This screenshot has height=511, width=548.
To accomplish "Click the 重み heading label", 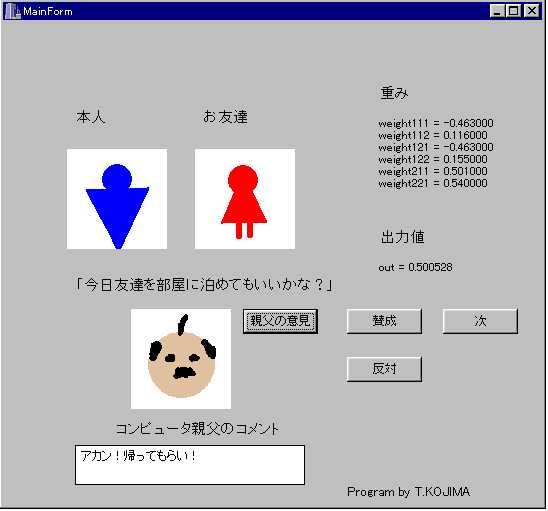I will (x=394, y=93).
